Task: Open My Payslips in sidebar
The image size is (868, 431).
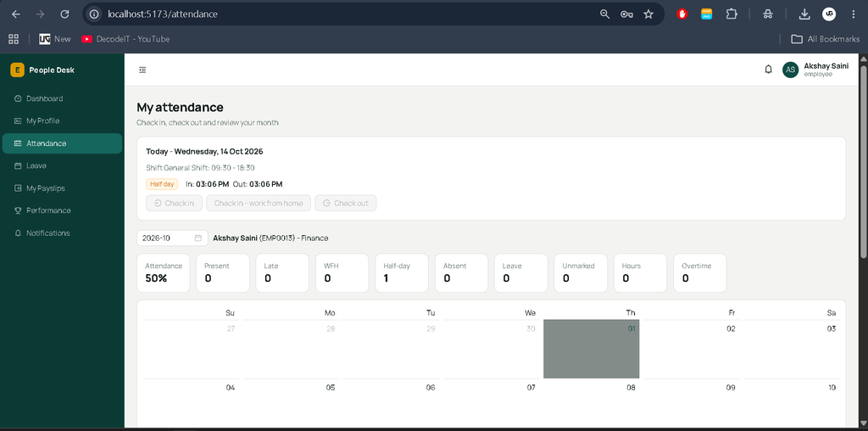Action: click(x=62, y=188)
